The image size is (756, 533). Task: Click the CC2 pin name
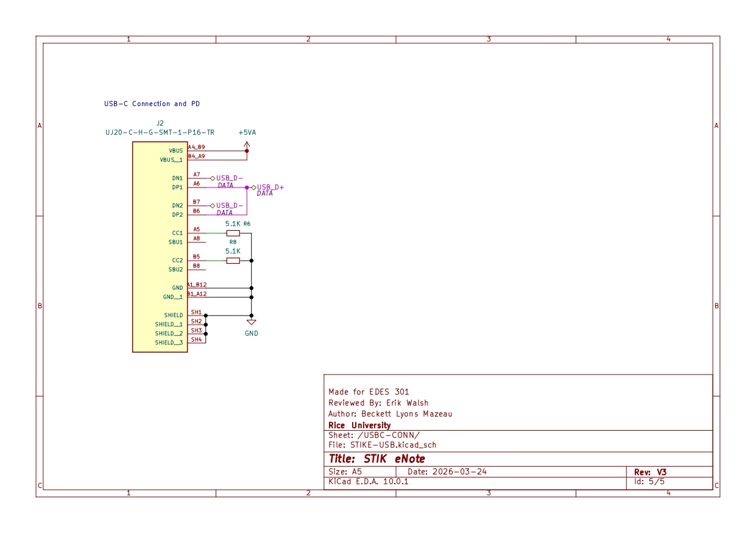click(178, 260)
